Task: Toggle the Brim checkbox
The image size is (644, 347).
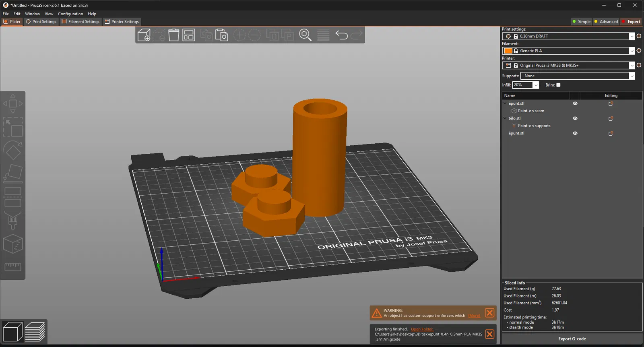Action: [x=558, y=85]
